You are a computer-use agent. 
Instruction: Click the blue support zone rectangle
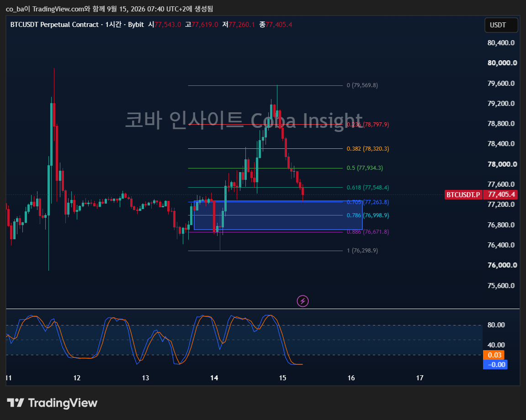pyautogui.click(x=278, y=215)
